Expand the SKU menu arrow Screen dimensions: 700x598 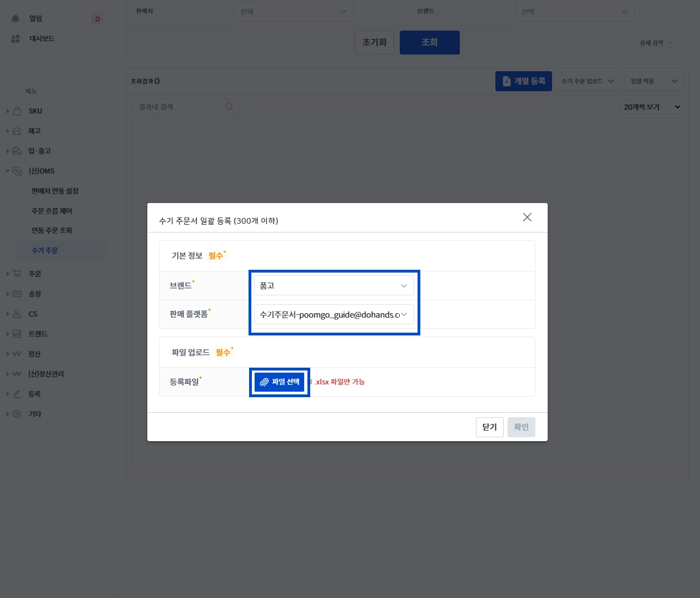point(8,111)
